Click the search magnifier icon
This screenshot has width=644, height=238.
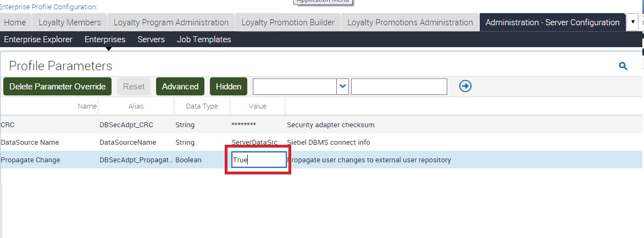(x=623, y=66)
